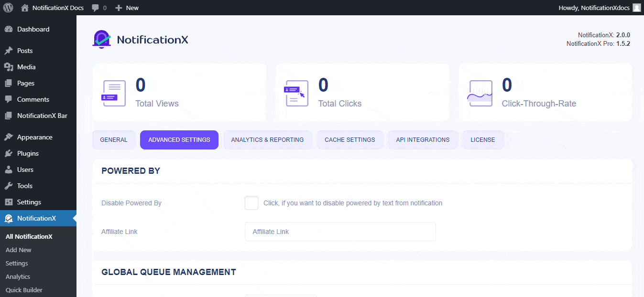Open the Comments section from sidebar
Viewport: 644px width, 297px height.
pos(32,99)
